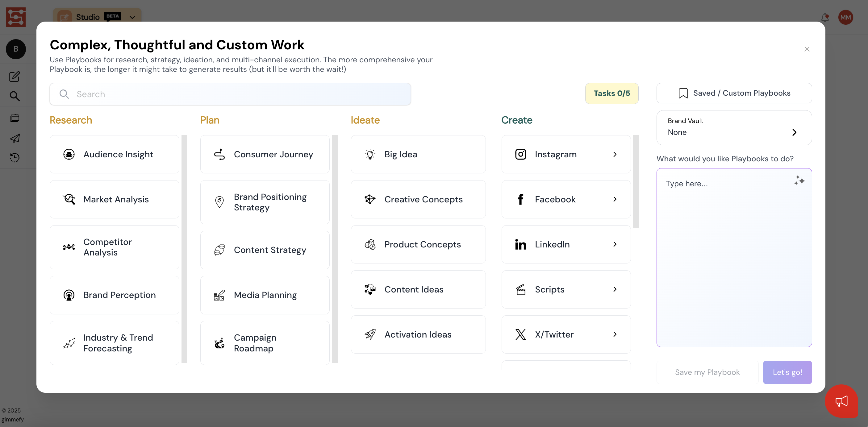Click the search magnifier icon in left sidebar
868x427 pixels.
point(15,96)
